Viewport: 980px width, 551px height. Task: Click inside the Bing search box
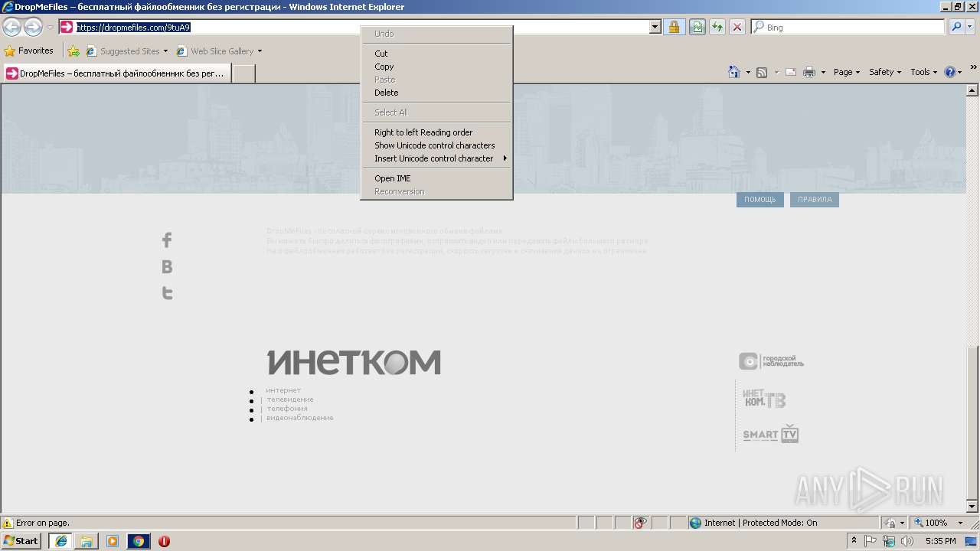848,27
